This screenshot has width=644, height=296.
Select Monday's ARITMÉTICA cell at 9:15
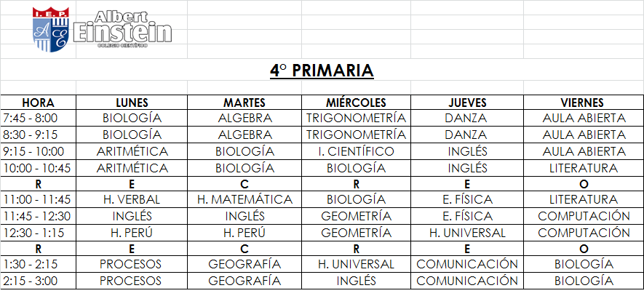(132, 151)
